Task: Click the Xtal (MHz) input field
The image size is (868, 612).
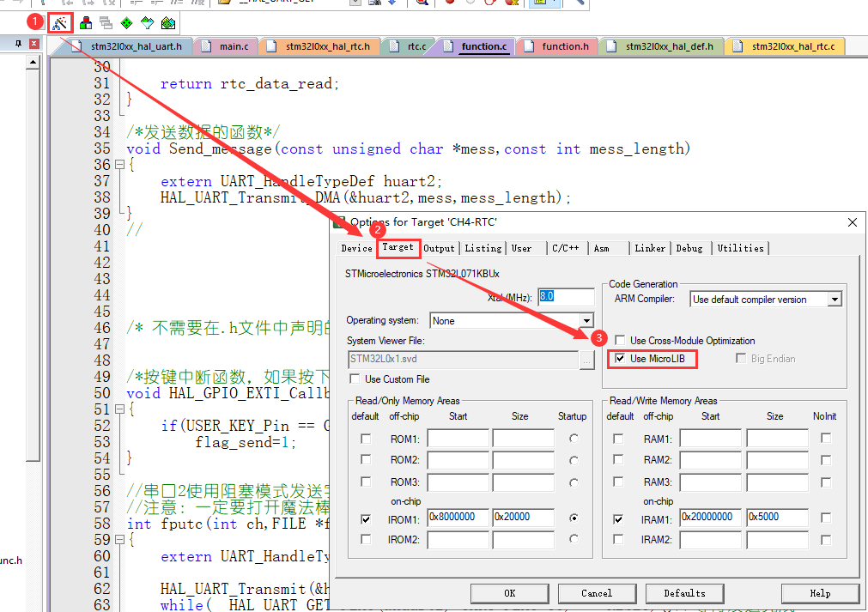Action: point(566,297)
